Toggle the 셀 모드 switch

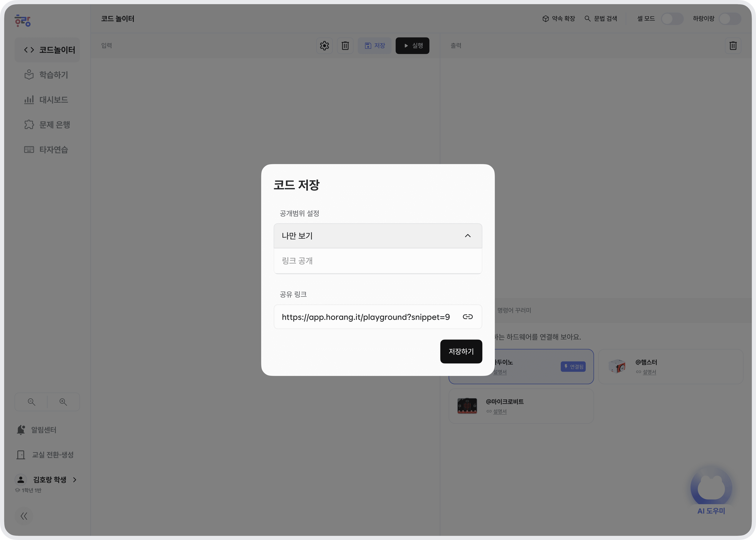672,19
